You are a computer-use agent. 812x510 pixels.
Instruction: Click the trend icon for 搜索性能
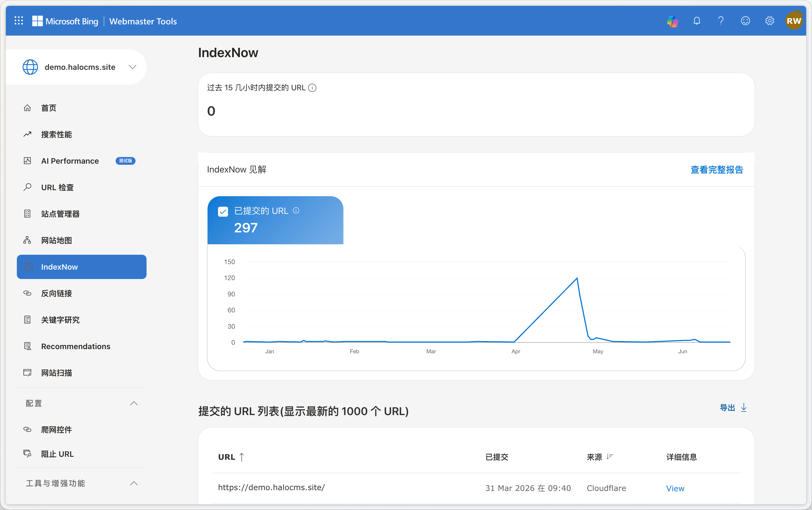(x=27, y=134)
